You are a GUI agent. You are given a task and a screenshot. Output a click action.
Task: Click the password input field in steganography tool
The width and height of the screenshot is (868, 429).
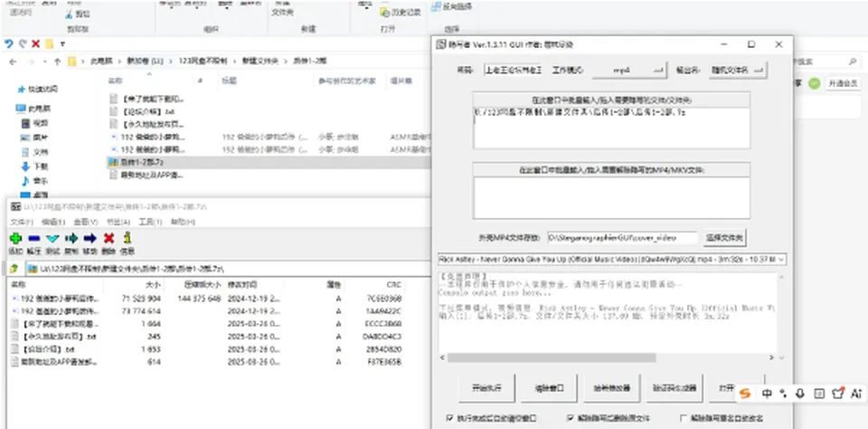[x=513, y=71]
